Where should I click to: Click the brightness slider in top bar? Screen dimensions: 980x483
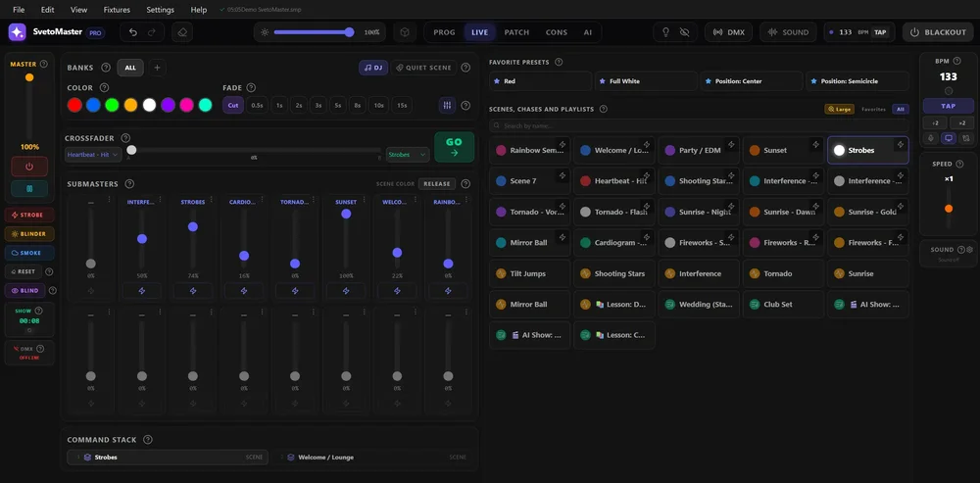(x=312, y=32)
